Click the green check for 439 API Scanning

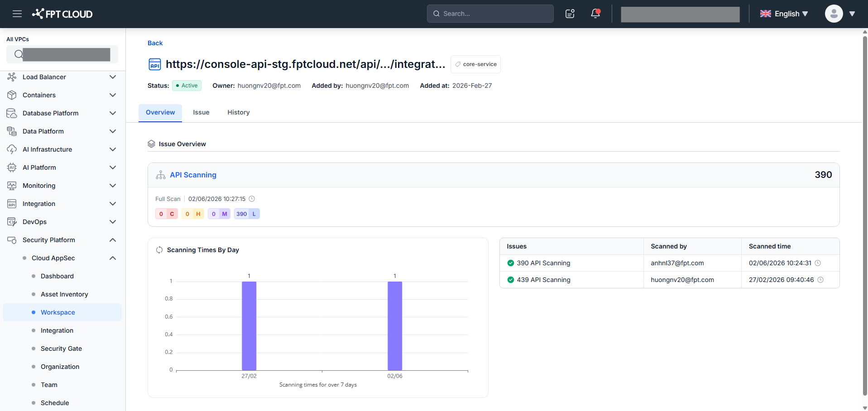tap(511, 280)
